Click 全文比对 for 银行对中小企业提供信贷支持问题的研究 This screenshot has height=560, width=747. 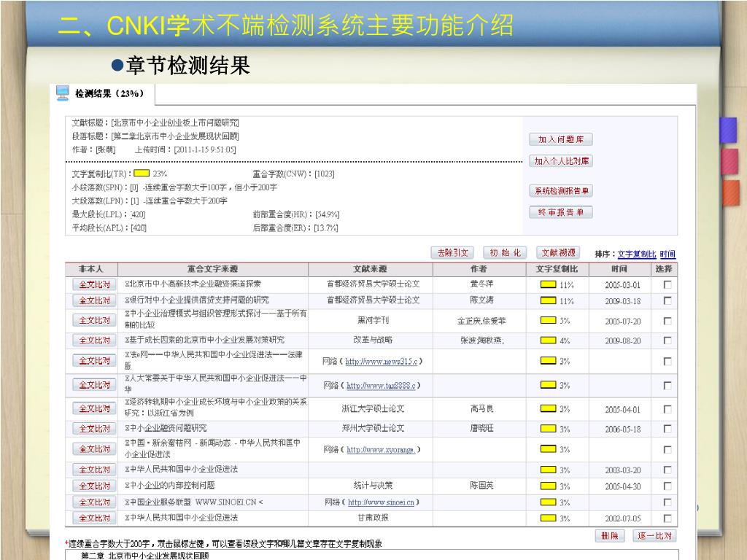[94, 300]
